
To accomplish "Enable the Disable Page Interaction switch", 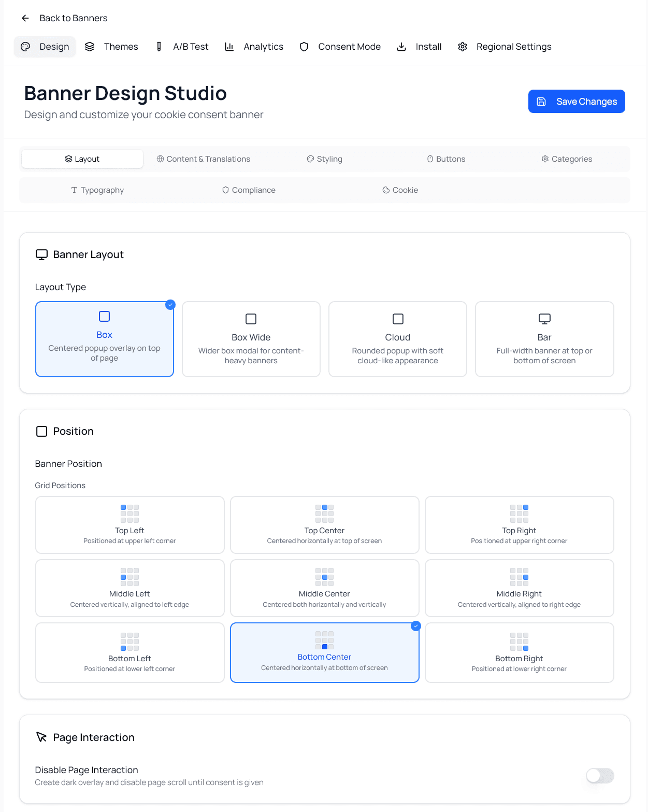I will [x=600, y=776].
